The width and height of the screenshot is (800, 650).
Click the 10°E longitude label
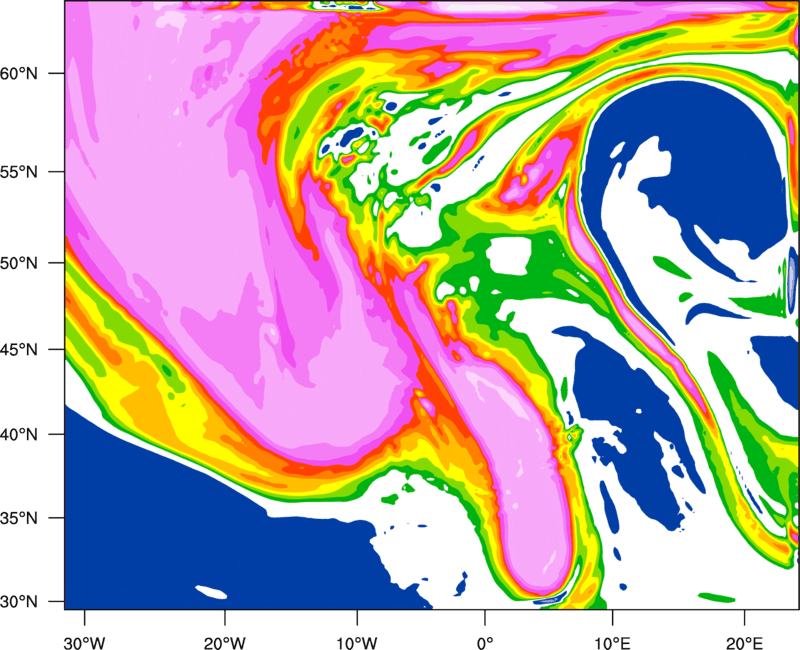tap(612, 643)
